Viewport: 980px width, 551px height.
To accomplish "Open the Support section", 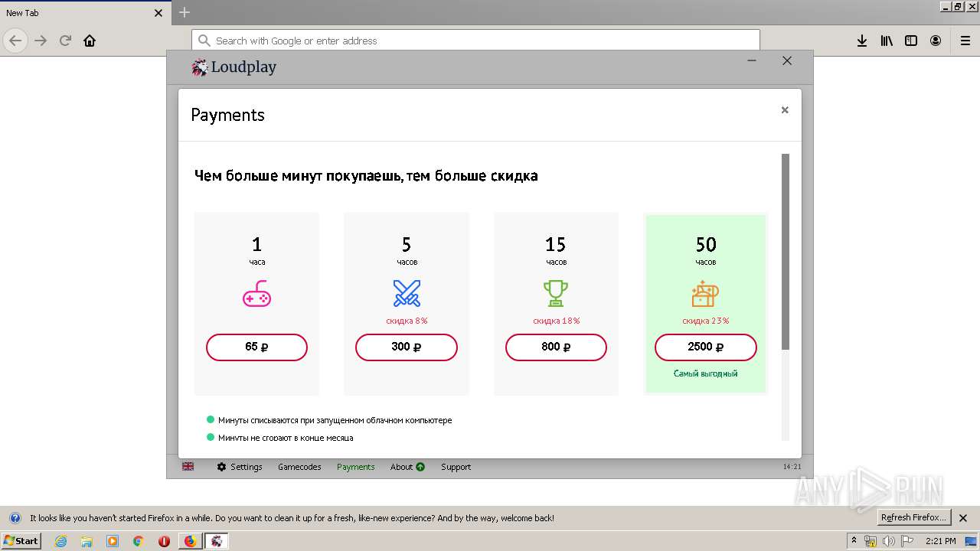I will tap(456, 467).
